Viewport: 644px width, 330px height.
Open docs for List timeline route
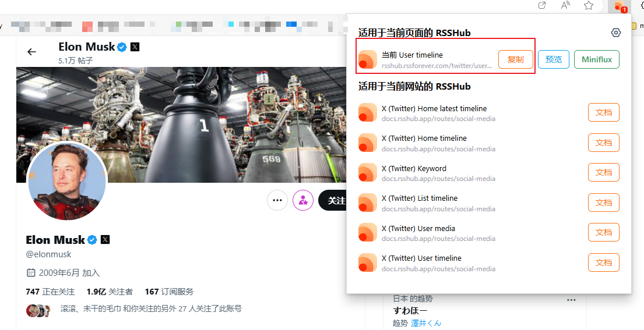(x=604, y=203)
